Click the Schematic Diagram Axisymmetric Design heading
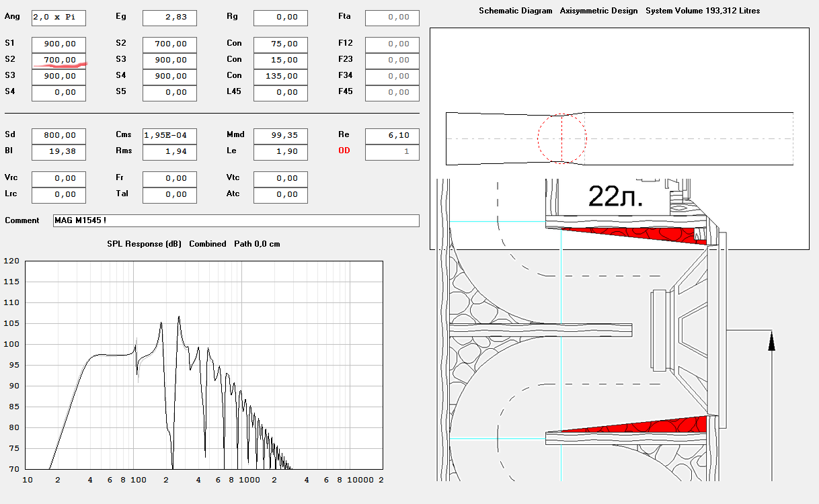Viewport: 819px width, 504px height. coord(558,11)
